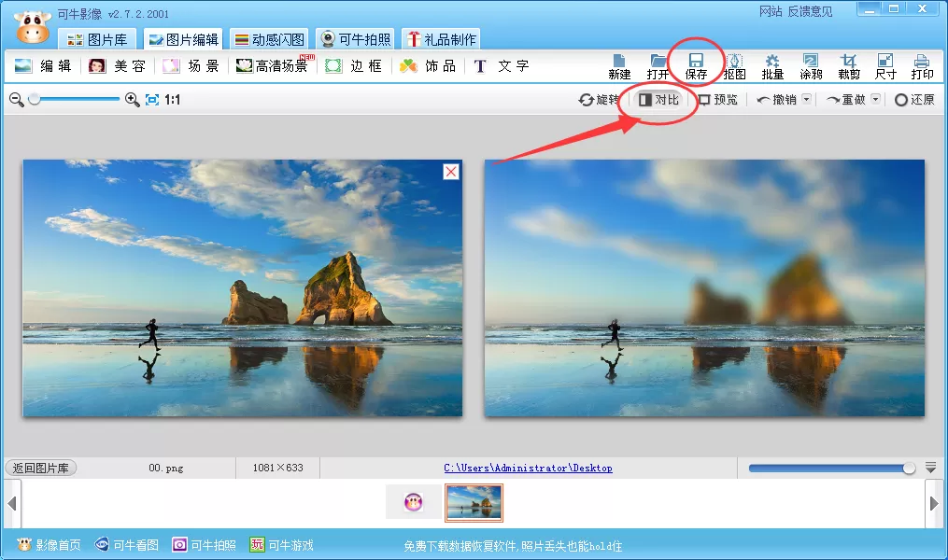Open the 反馈意见 feedback link
The width and height of the screenshot is (948, 560).
810,11
